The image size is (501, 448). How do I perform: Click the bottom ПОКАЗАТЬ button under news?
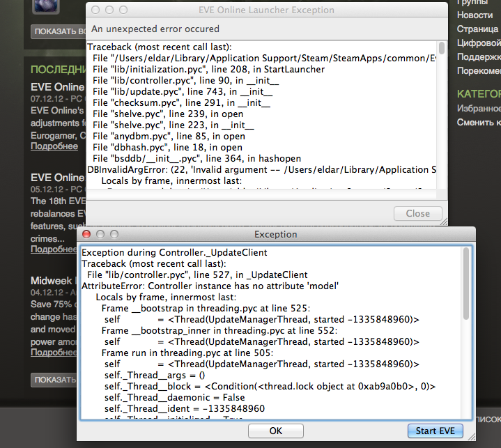[54, 380]
